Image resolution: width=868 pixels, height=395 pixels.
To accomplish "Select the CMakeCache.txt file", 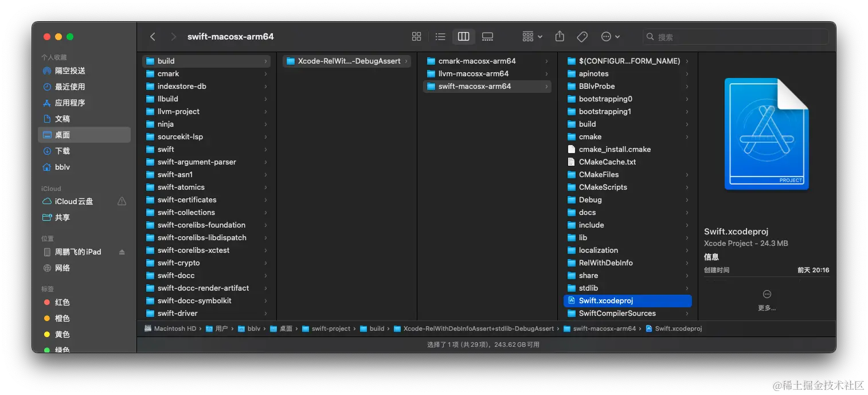I will 628,162.
